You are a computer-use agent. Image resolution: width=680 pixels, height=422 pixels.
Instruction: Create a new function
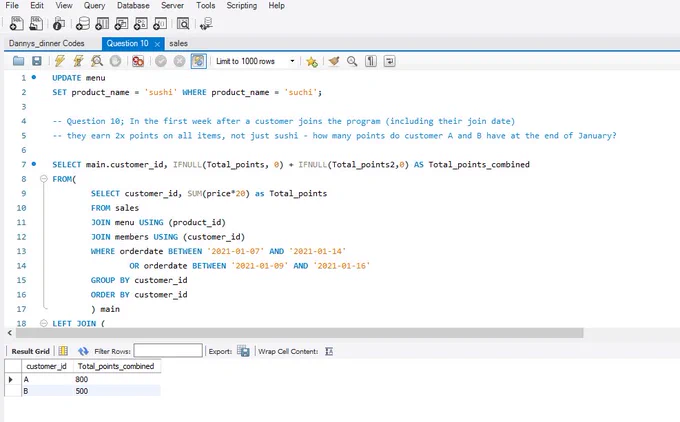click(x=160, y=23)
